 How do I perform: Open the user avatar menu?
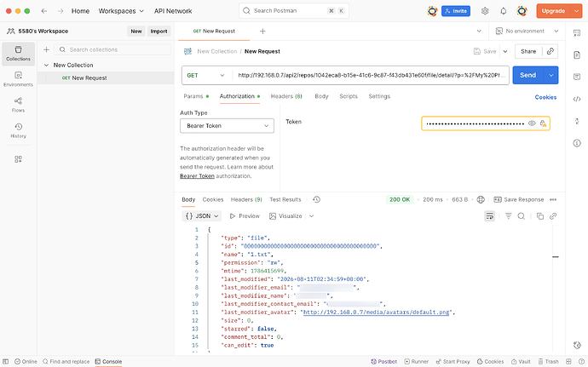pyautogui.click(x=522, y=11)
